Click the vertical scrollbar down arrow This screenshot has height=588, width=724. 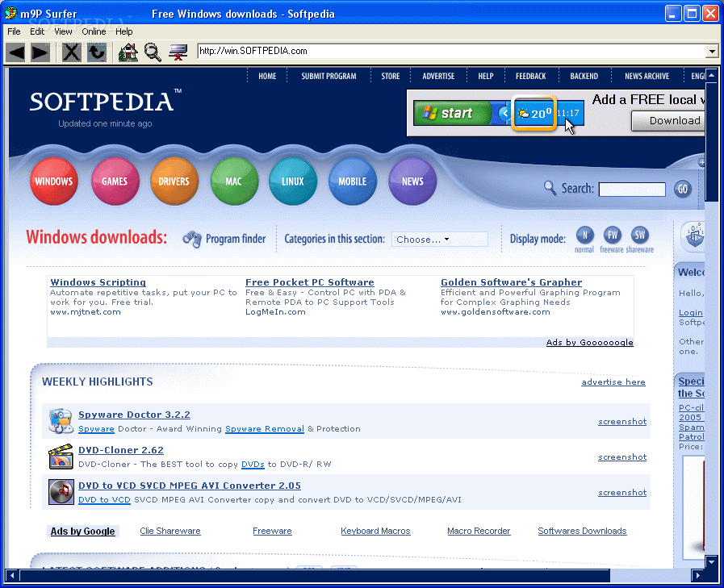[x=712, y=562]
